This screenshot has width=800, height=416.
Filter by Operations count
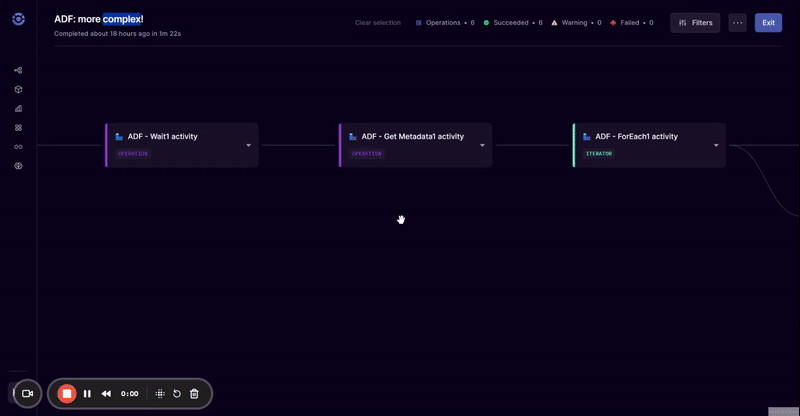445,23
